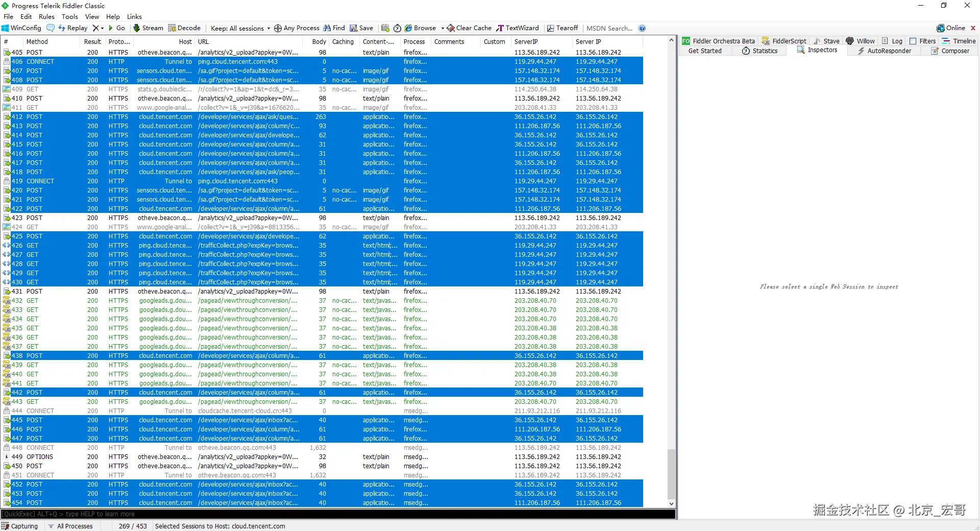Toggle the Decode option
This screenshot has height=531, width=980.
pos(184,28)
